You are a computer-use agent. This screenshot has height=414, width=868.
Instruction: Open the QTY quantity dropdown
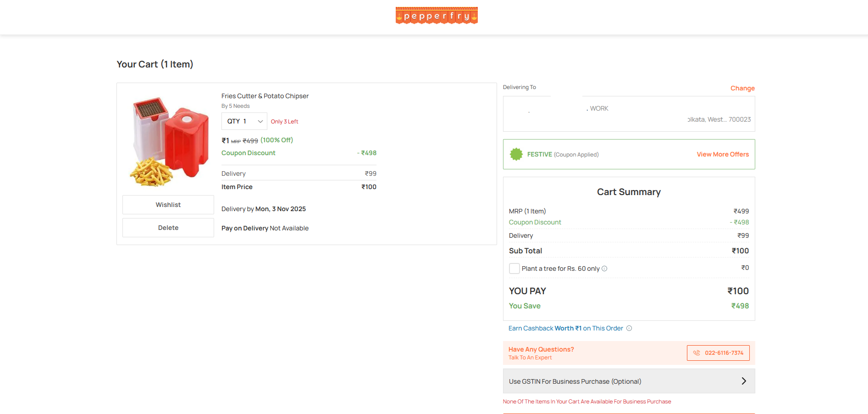click(244, 121)
